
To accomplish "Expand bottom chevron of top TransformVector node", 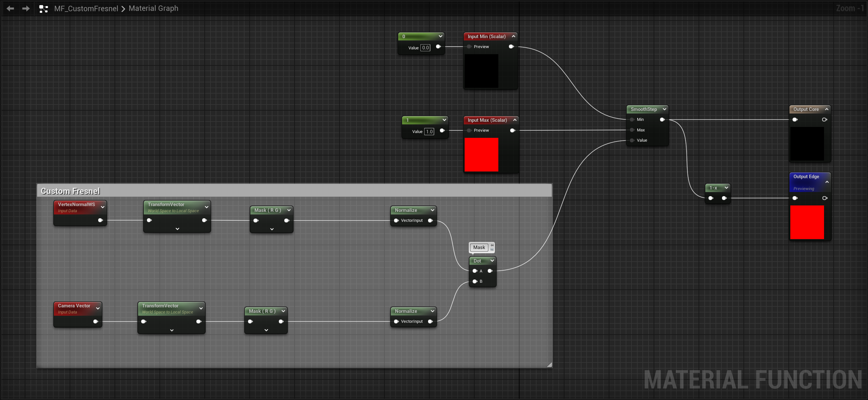I will pyautogui.click(x=177, y=229).
